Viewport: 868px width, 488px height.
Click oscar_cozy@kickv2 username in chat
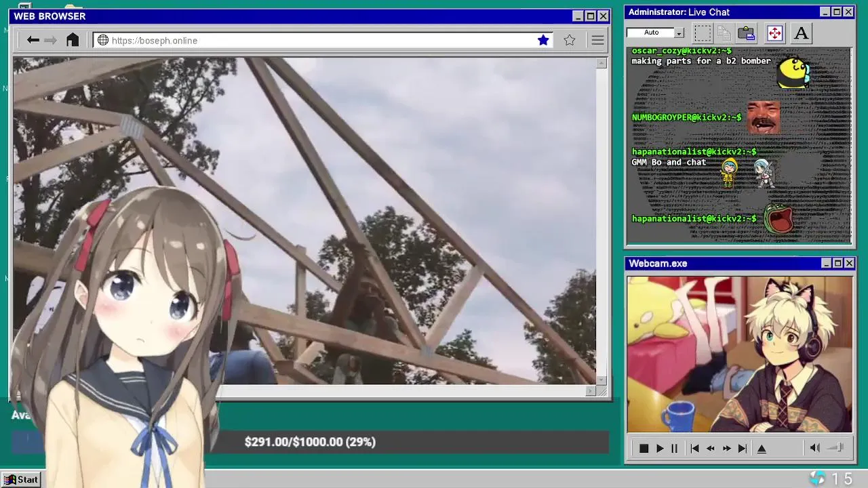pos(682,51)
